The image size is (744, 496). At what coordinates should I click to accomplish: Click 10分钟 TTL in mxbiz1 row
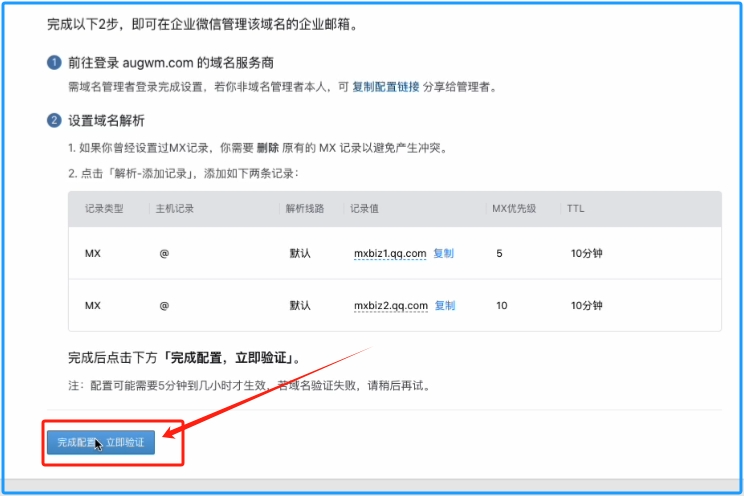click(586, 253)
